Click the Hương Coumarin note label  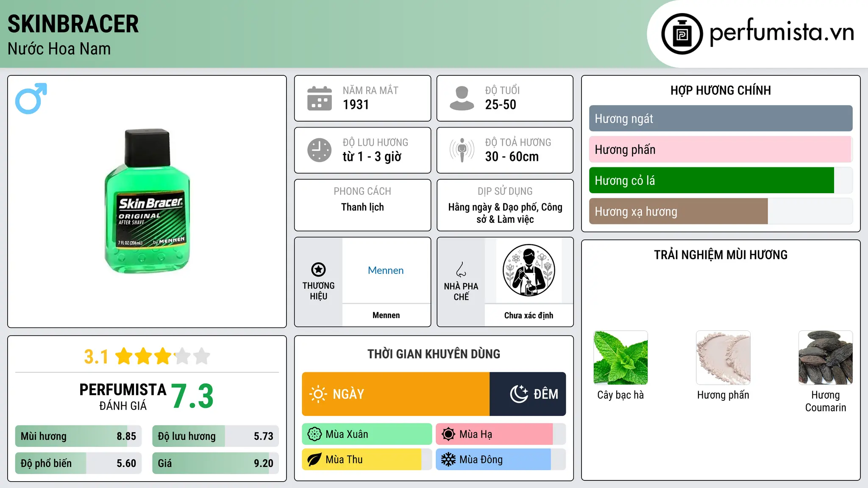pyautogui.click(x=826, y=401)
